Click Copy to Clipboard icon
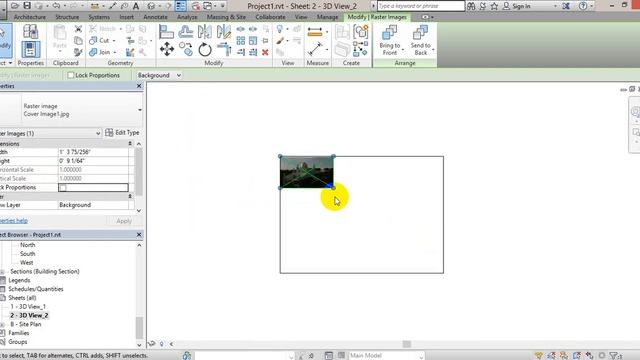640x360 pixels. point(78,40)
